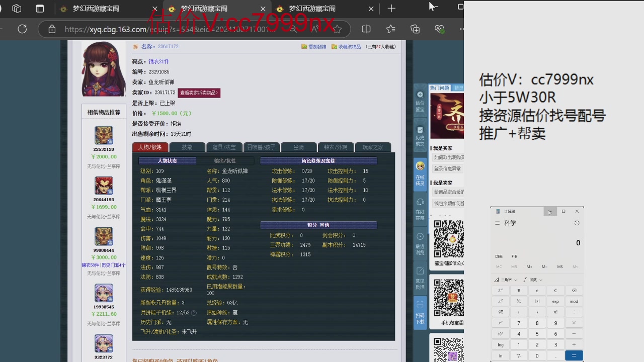Click the calculator mod key
Screen dimensions: 644x362
pyautogui.click(x=574, y=301)
